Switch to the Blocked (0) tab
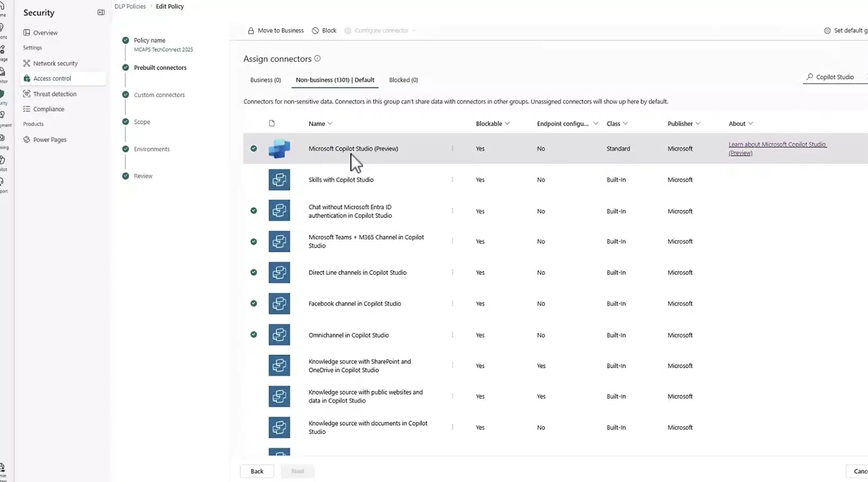Screen dimensions: 868x482 [403, 80]
